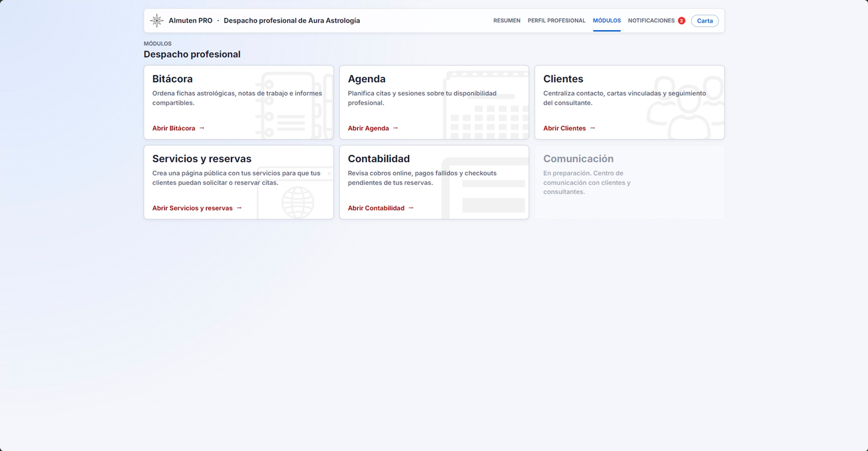This screenshot has height=451, width=868.
Task: Click the Carta button
Action: pos(705,21)
